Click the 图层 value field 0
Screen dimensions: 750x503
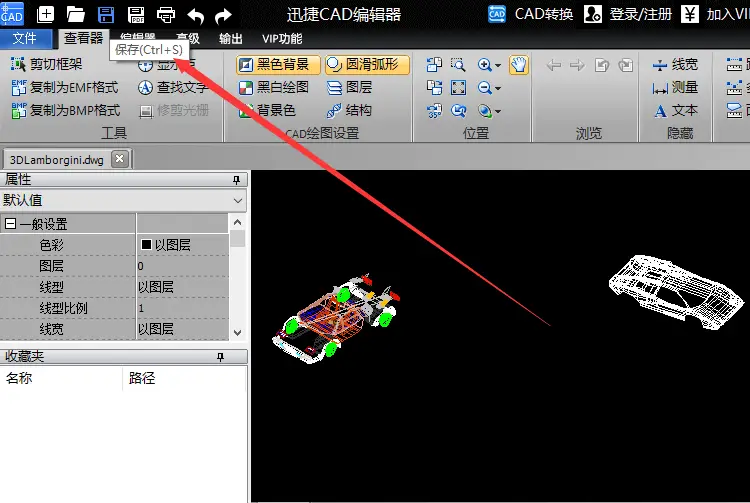pos(183,266)
